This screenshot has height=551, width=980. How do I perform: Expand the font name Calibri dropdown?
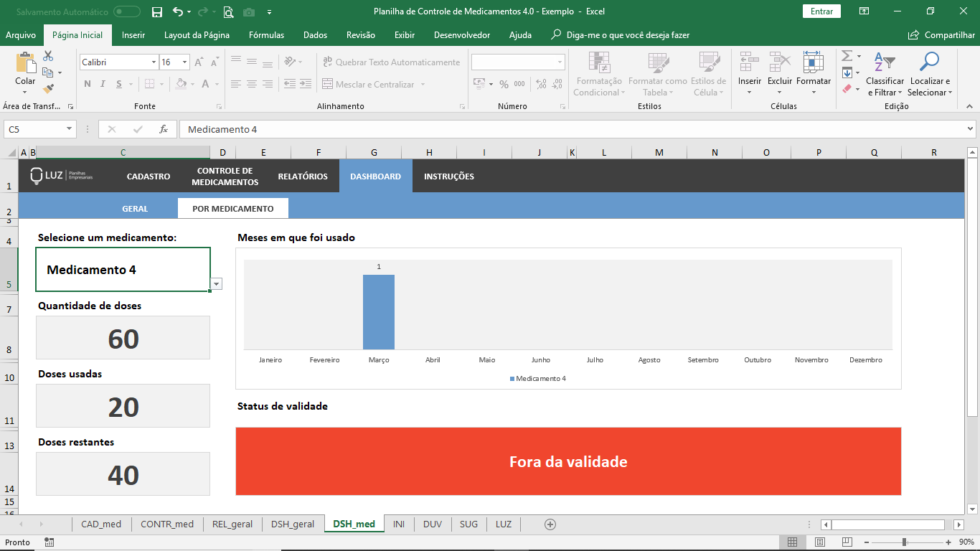click(154, 62)
